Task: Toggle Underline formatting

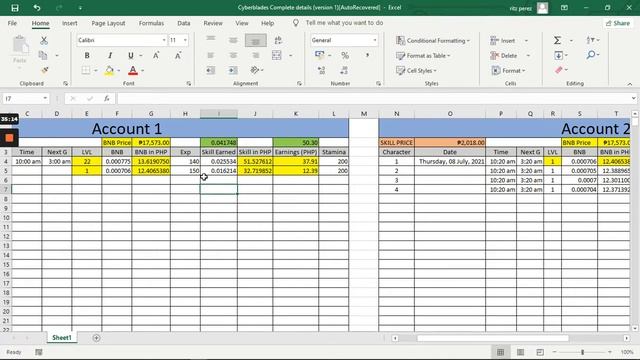Action: [x=131, y=56]
